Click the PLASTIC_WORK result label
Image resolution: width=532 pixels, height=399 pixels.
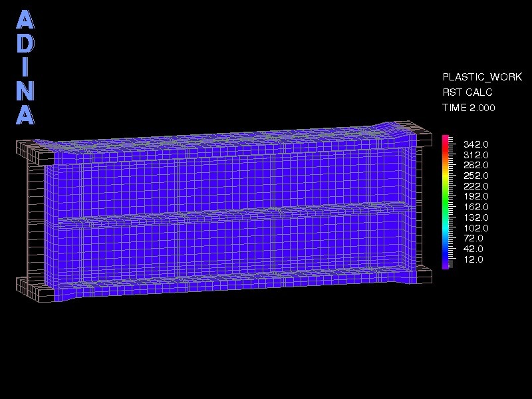click(x=481, y=77)
